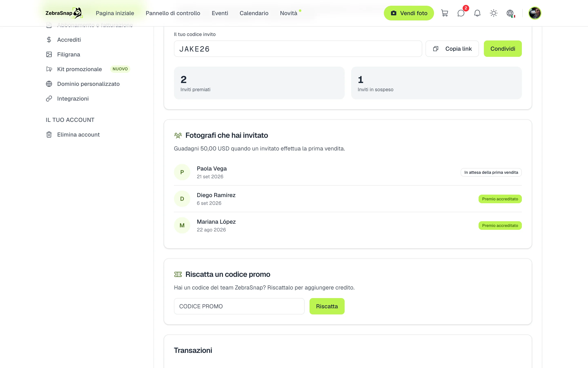Click the promo ticket icon
This screenshot has height=368, width=588.
click(x=178, y=274)
